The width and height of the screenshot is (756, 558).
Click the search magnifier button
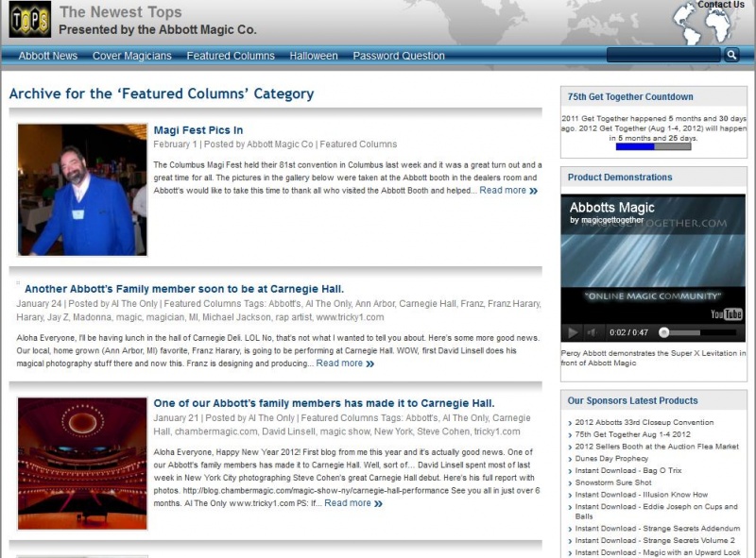[x=731, y=56]
